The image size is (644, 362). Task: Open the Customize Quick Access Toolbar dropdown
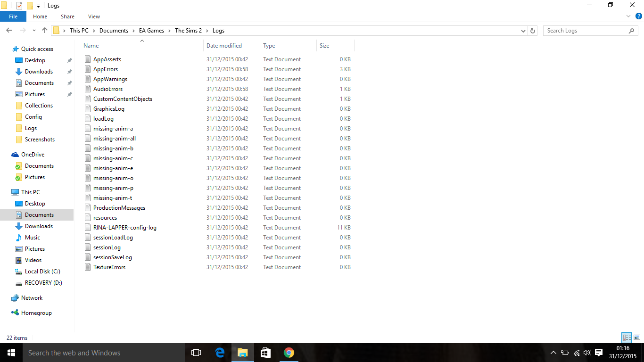click(38, 6)
